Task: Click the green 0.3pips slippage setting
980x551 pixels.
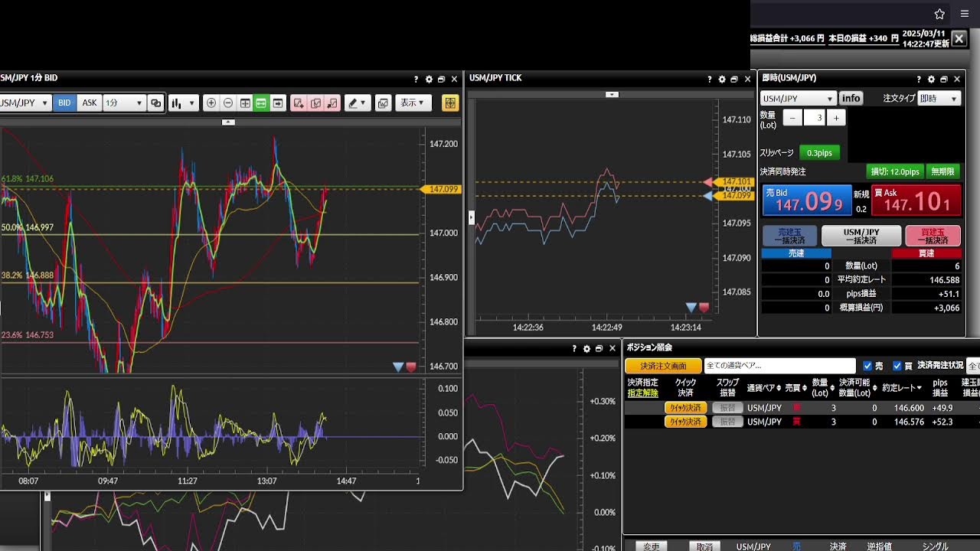Action: (x=820, y=153)
